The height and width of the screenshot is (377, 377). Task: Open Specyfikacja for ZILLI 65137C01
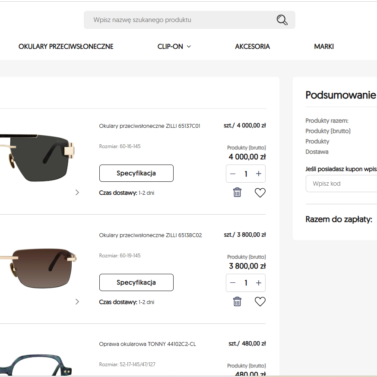[x=136, y=173]
